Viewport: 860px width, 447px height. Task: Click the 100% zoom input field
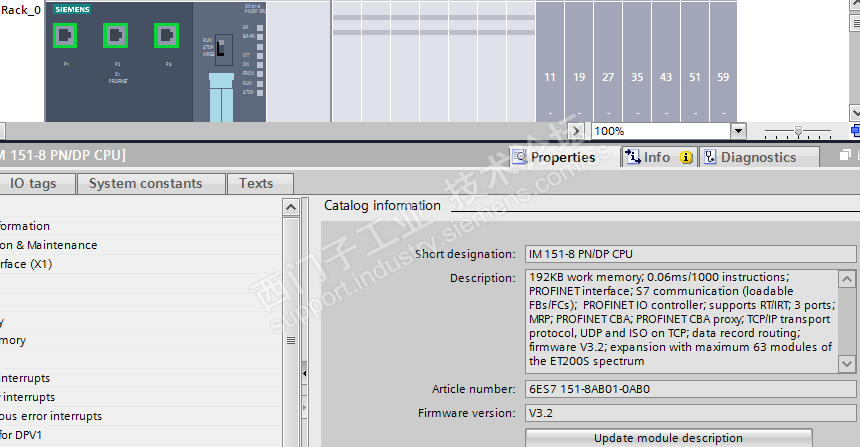(661, 131)
